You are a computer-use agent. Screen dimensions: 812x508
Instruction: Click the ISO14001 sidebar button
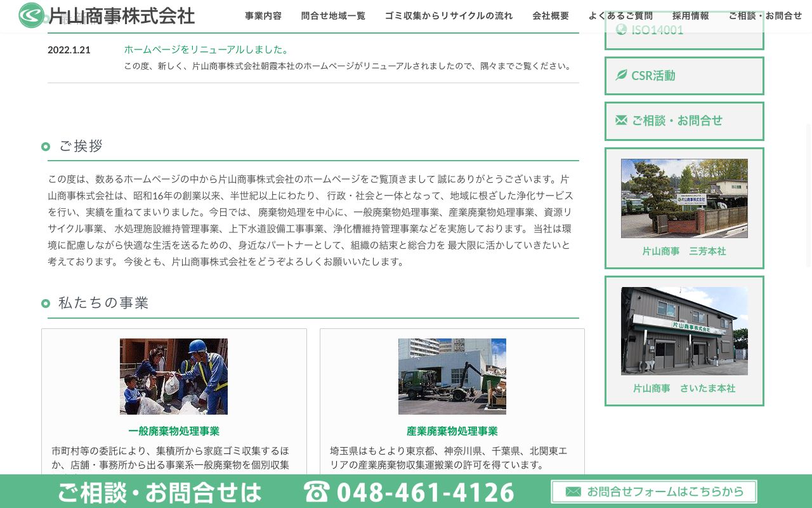pos(684,30)
